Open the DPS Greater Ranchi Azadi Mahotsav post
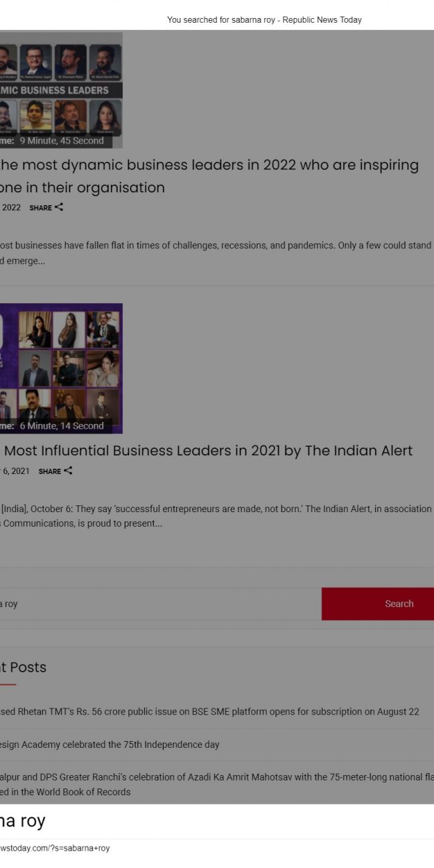Screen dimensions: 434x868 click(217, 785)
